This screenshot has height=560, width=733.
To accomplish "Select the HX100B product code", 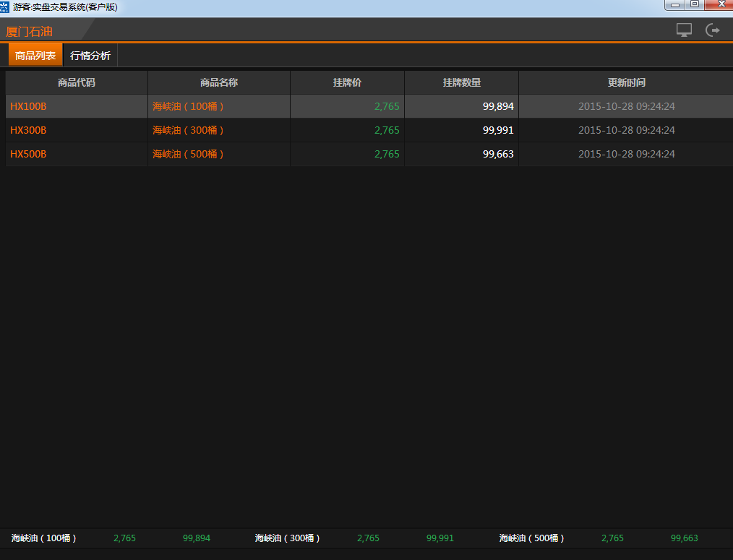I will coord(28,106).
